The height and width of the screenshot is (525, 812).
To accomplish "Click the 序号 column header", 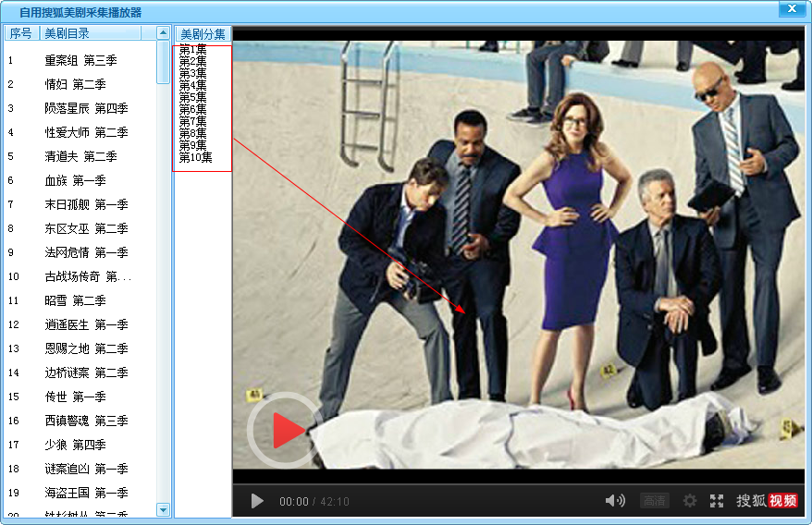I will [x=21, y=33].
